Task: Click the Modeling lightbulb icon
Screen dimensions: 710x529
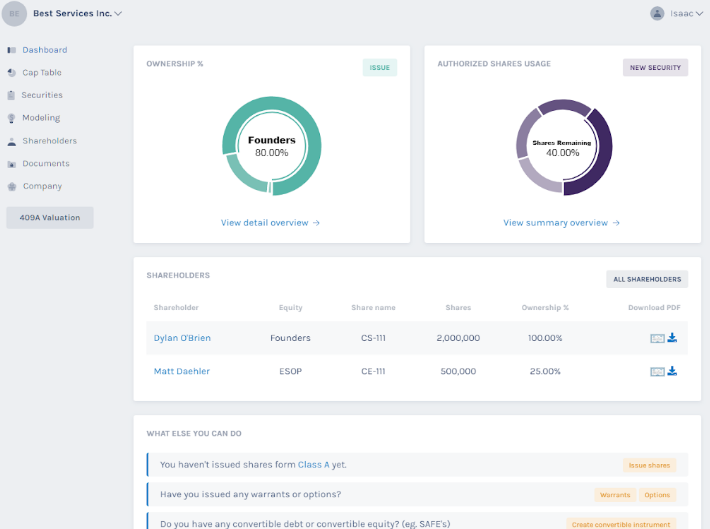Action: [x=12, y=118]
